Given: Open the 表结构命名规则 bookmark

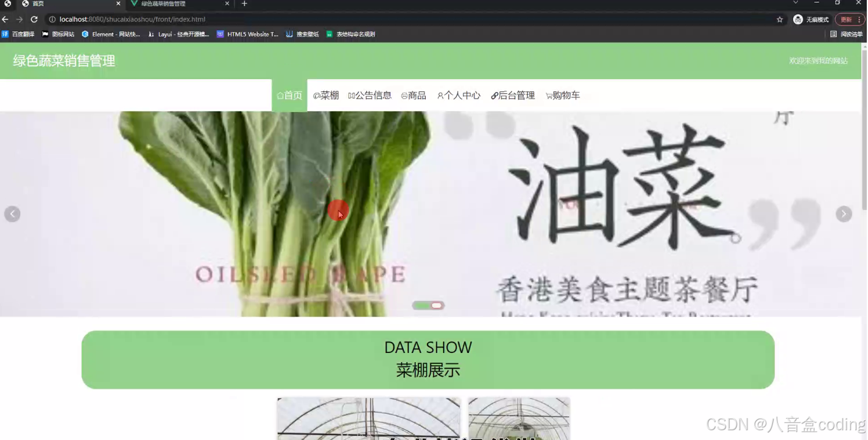Looking at the screenshot, I should point(351,34).
